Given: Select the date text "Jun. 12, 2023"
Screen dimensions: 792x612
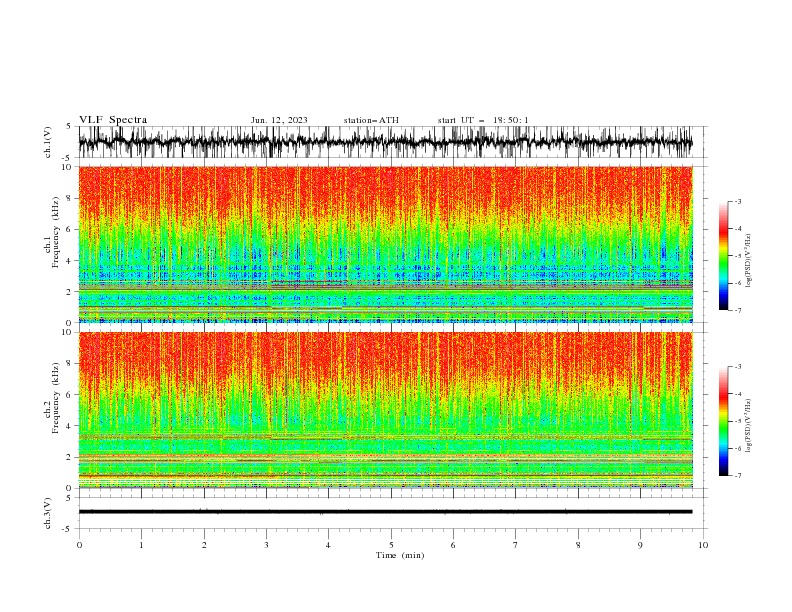Looking at the screenshot, I should [279, 120].
